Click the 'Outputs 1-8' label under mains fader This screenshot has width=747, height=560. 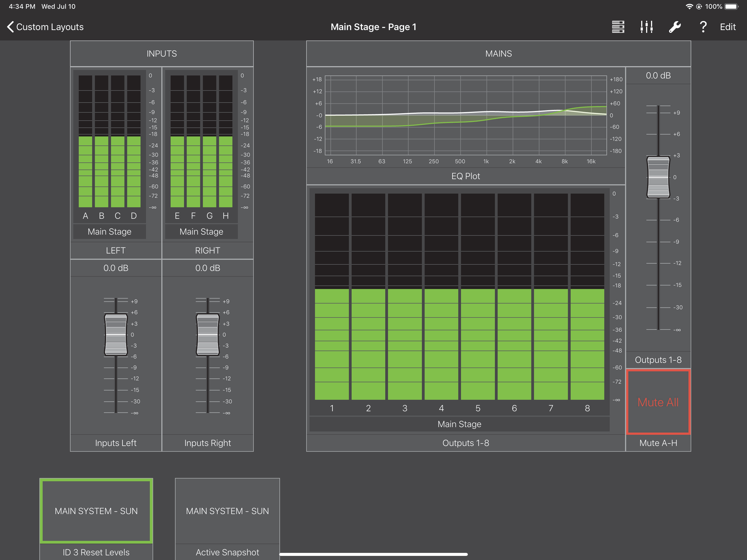pos(658,360)
